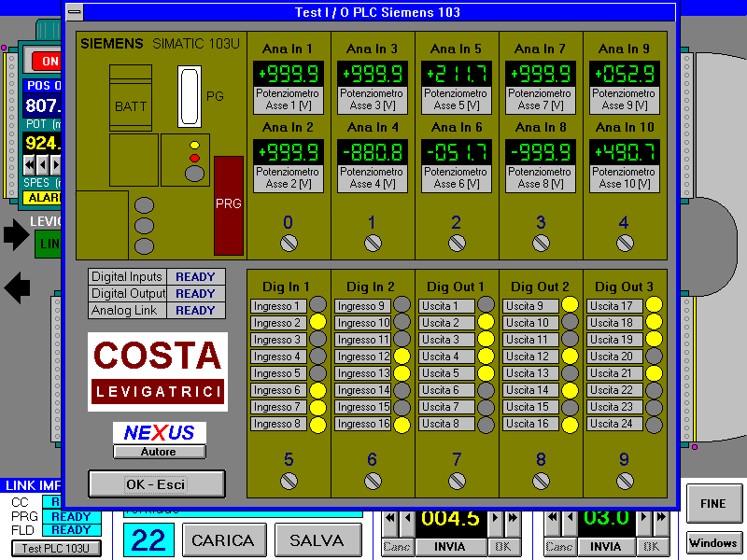Click the READY status beside Analog Link
The height and width of the screenshot is (560, 747).
tap(195, 311)
